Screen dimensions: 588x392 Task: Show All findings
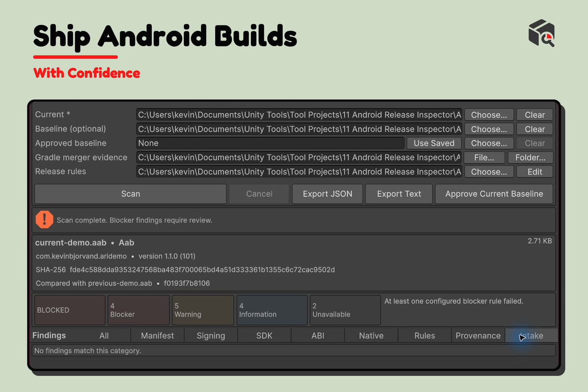click(104, 336)
